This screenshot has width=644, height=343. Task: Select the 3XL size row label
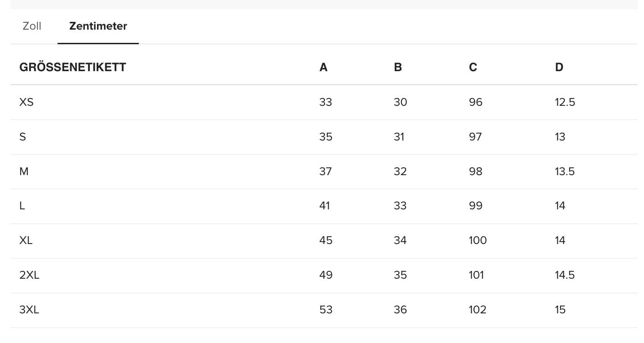[x=29, y=310]
